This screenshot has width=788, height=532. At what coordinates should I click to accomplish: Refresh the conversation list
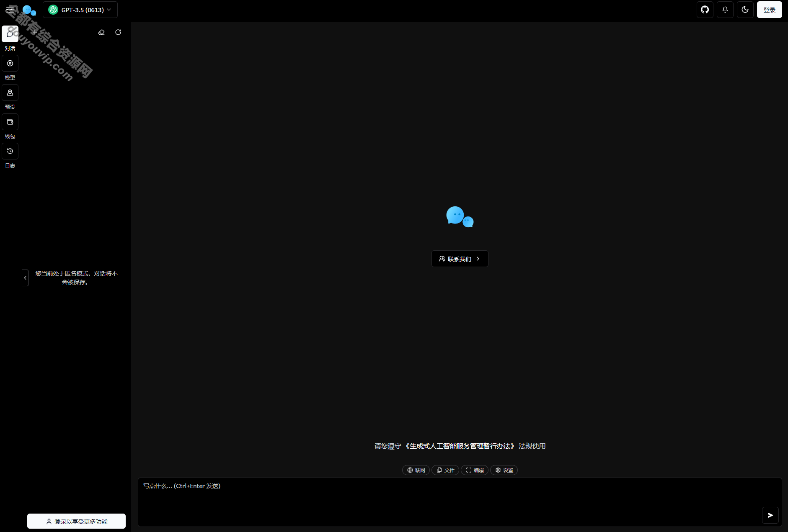pyautogui.click(x=118, y=32)
